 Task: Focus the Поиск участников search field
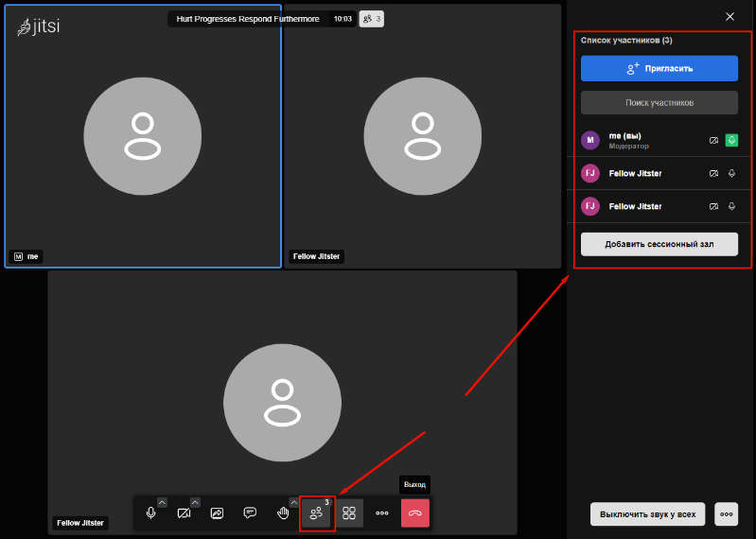tap(659, 102)
